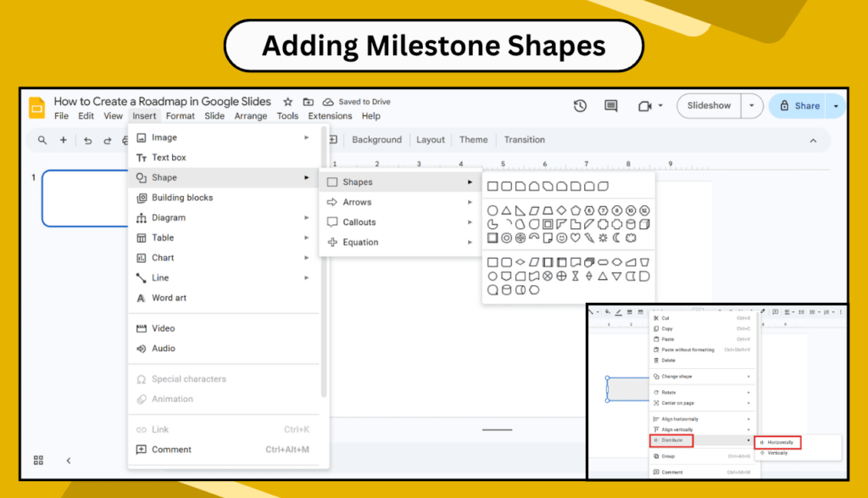Screen dimensions: 868x498
Task: Choose Comment from Insert menu
Action: click(x=224, y=450)
